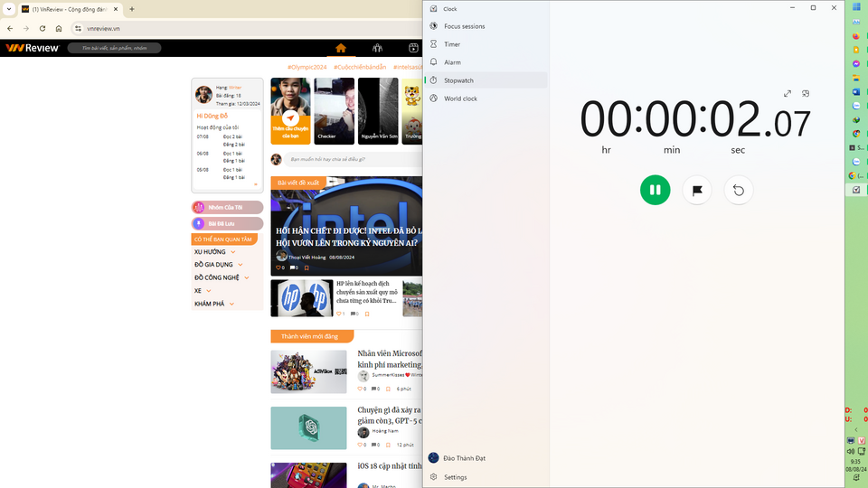Open the Hi Dũng Đỗ profile avatar

(x=203, y=95)
